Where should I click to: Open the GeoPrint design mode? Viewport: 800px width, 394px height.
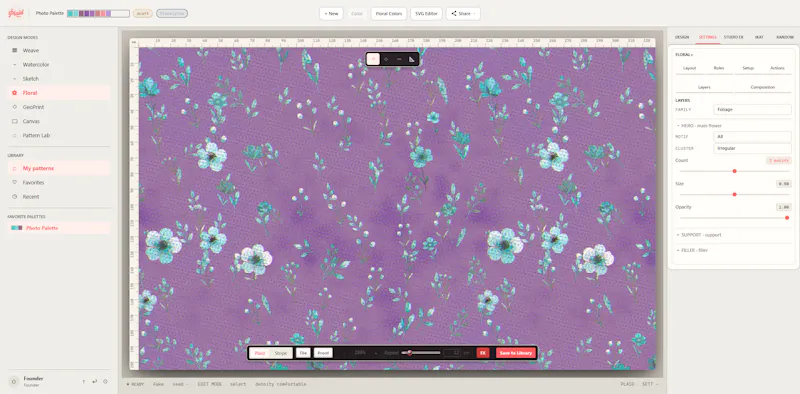59,107
